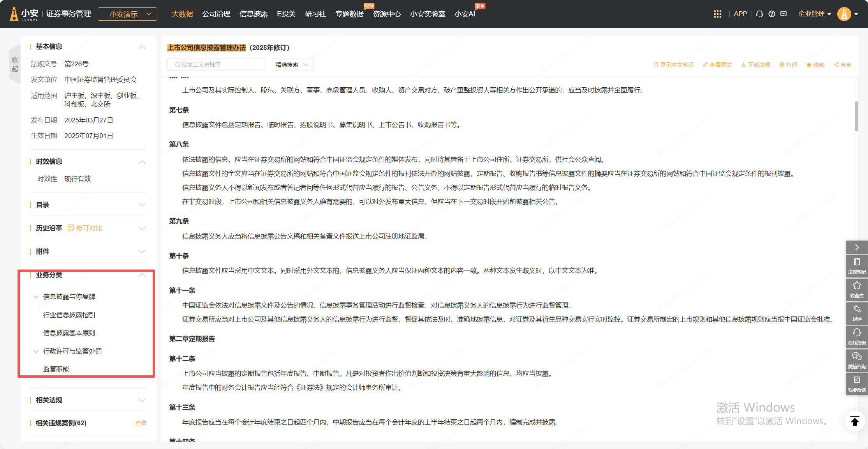Go to 公司治理 in top navigation
The image size is (868, 449).
pos(216,14)
